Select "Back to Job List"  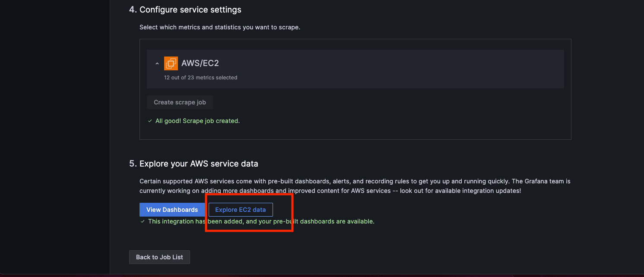pyautogui.click(x=159, y=257)
